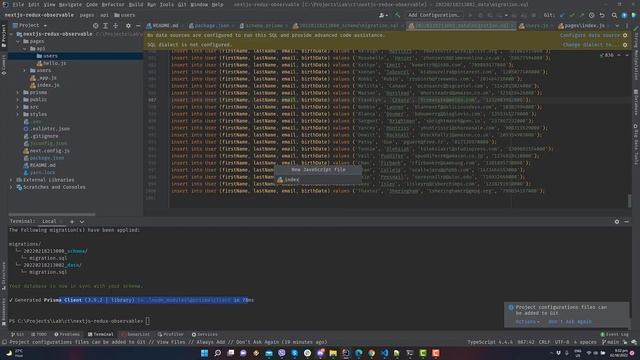The image size is (640, 360).
Task: Select .gitignore file in project tree
Action: coord(44,136)
